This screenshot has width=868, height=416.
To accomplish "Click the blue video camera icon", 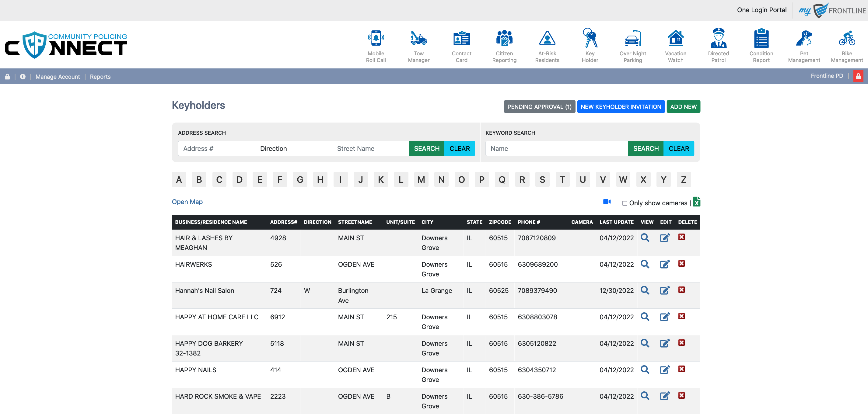I will [x=607, y=202].
